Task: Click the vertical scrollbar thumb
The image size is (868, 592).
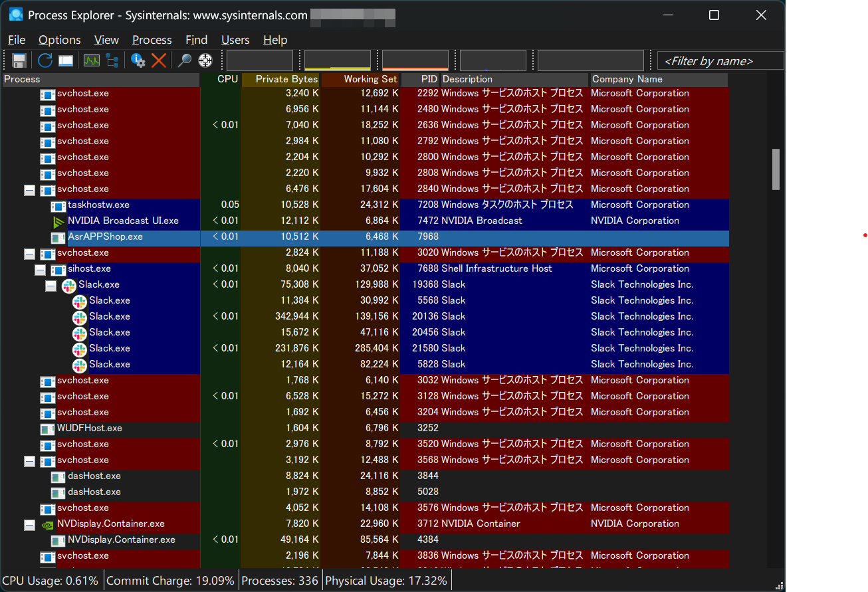Action: (x=776, y=169)
